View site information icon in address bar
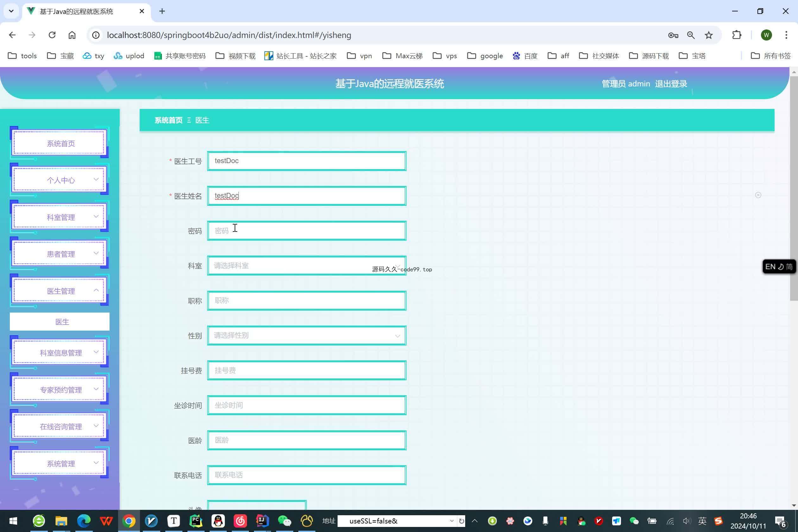 click(x=96, y=35)
